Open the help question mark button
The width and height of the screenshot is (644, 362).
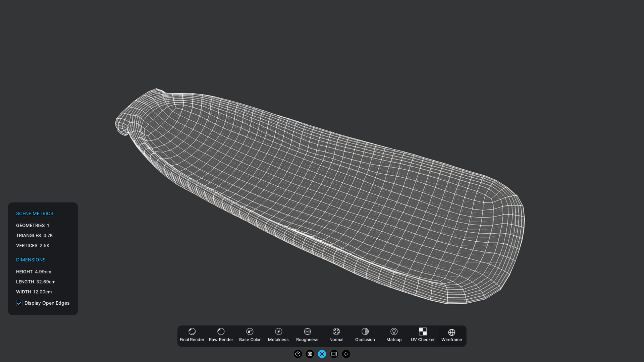(298, 354)
